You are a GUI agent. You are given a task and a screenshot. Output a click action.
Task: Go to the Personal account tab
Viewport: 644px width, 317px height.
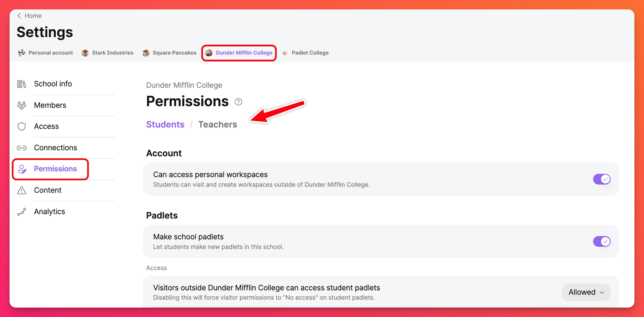point(46,53)
